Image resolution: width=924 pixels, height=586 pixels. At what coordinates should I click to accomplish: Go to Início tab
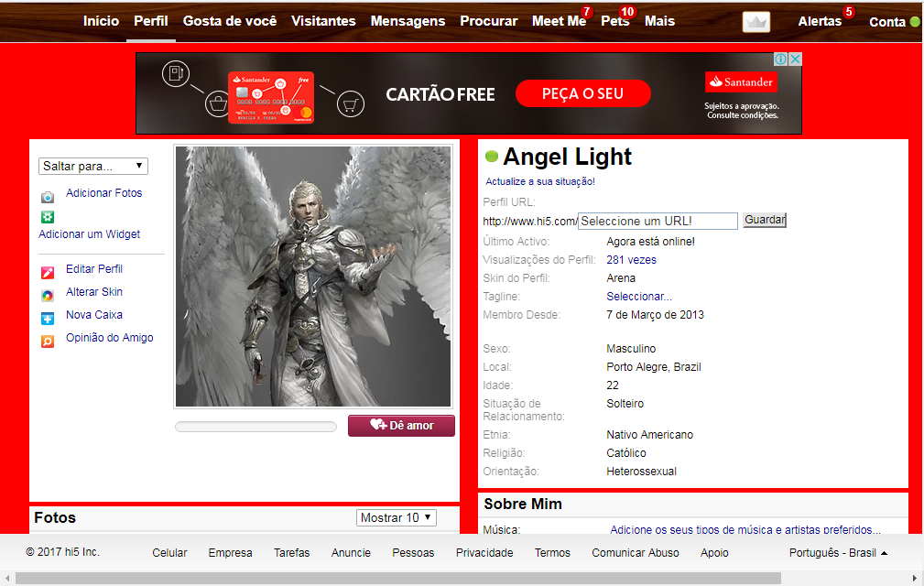tap(101, 21)
